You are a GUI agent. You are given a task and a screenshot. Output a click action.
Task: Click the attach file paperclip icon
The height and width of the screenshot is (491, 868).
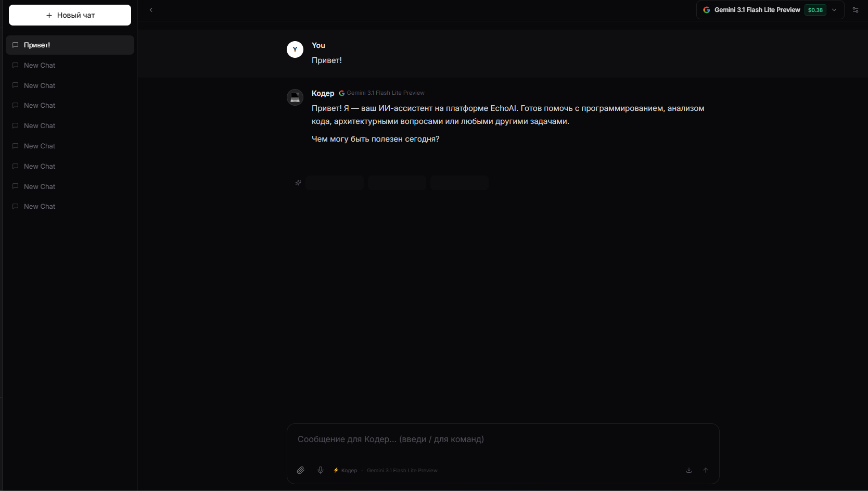(301, 470)
